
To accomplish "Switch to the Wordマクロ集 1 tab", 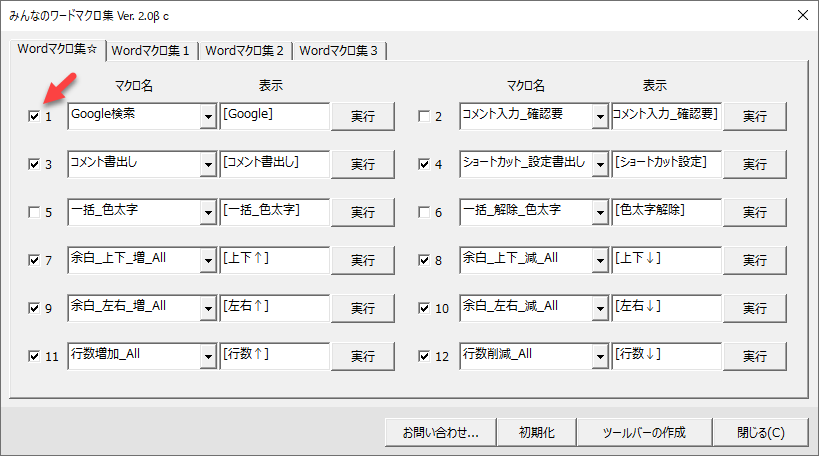I will 152,51.
